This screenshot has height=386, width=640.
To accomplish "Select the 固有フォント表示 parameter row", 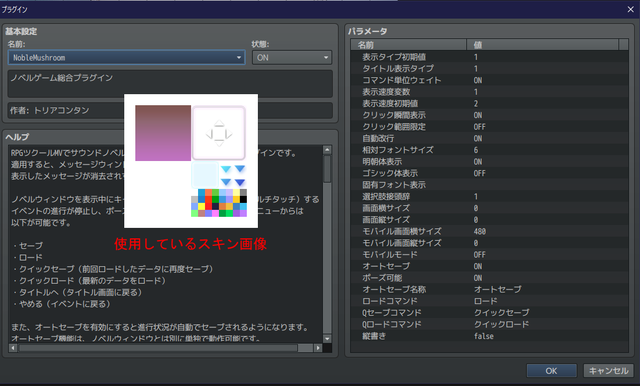I will click(489, 185).
